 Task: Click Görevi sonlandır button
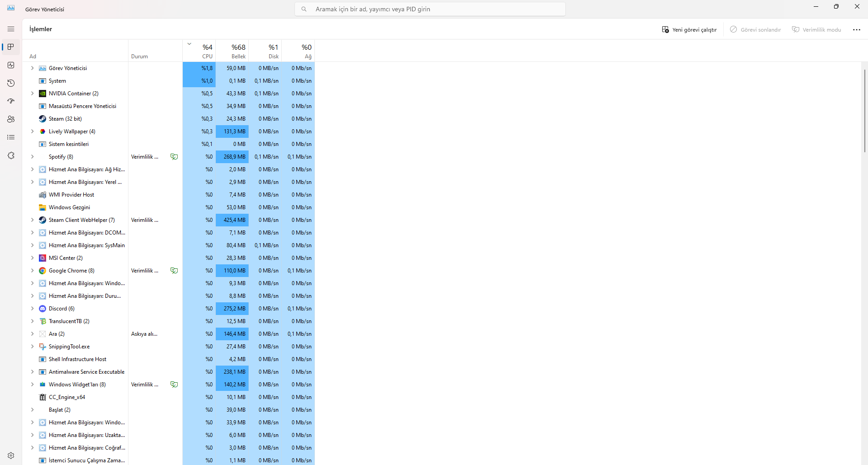[755, 29]
